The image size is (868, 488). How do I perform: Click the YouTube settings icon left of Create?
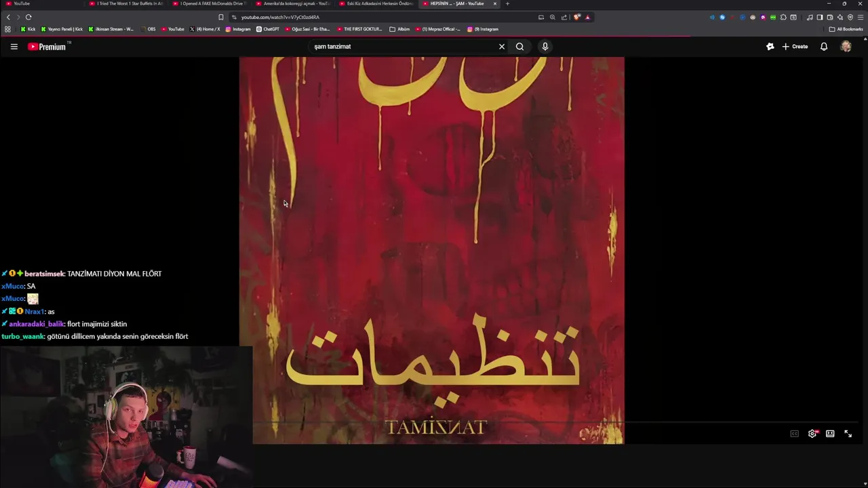[x=770, y=47]
